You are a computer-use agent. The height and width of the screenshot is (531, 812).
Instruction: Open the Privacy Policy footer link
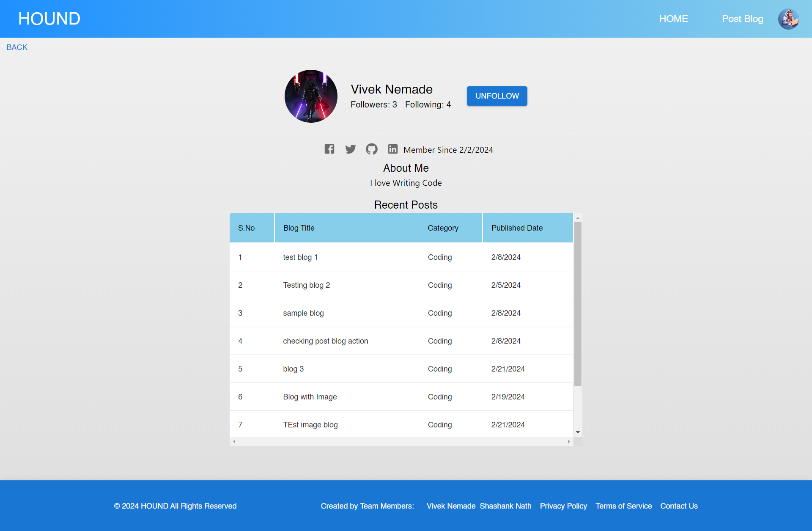563,506
